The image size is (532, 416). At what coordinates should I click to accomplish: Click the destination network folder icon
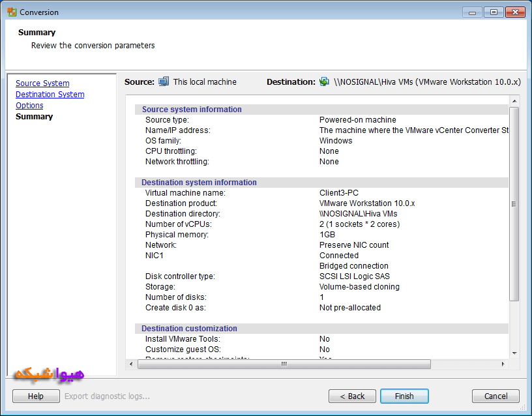click(x=325, y=82)
